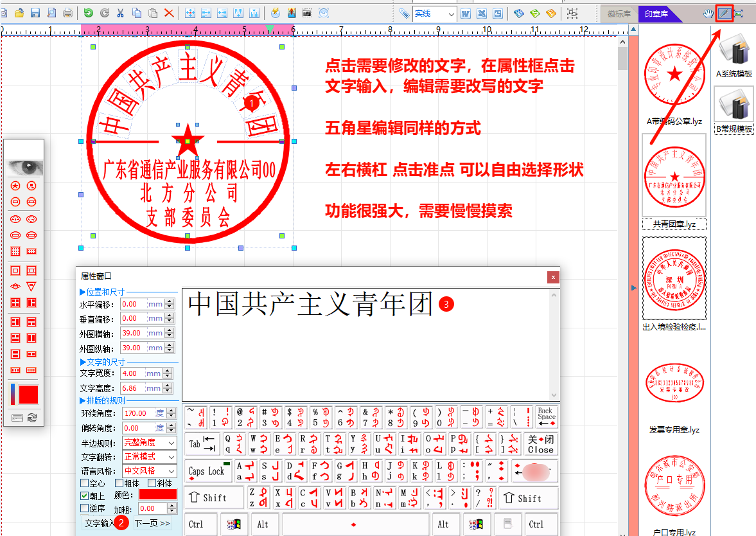Viewport: 756px width, 536px height.
Task: Click the group selection icon in top toolbar
Action: [x=572, y=13]
